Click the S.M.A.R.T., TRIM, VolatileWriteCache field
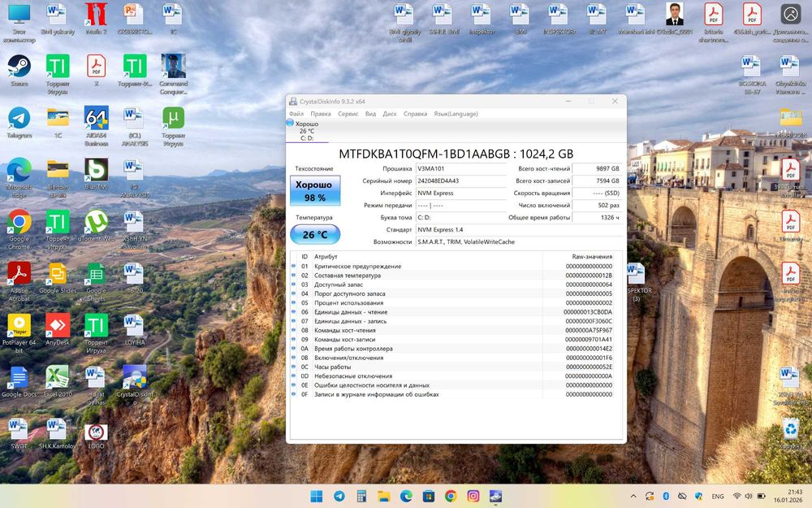Viewport: 812px width, 508px height. [x=519, y=241]
